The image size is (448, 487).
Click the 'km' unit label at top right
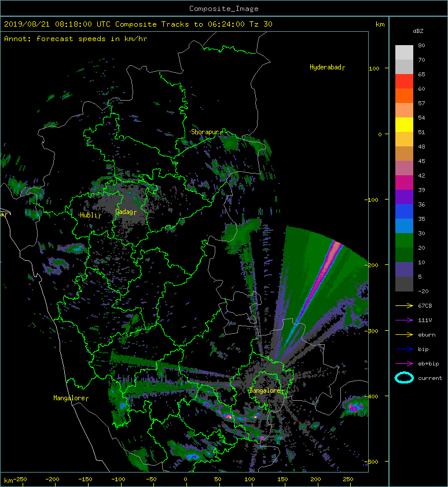coord(380,24)
